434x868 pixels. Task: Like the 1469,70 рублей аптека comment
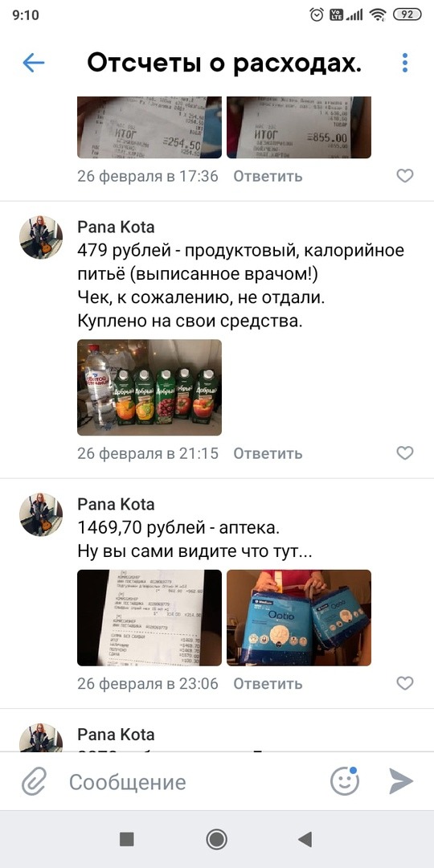pyautogui.click(x=405, y=684)
